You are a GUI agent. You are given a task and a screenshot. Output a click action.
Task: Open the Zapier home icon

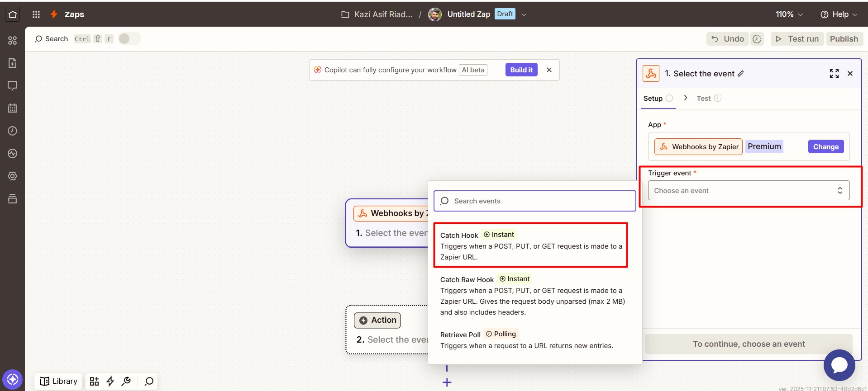pos(13,14)
